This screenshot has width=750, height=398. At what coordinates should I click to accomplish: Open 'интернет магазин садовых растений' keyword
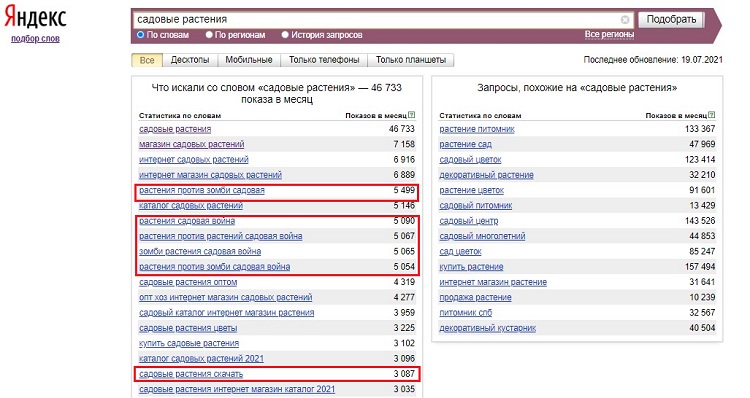pyautogui.click(x=210, y=175)
